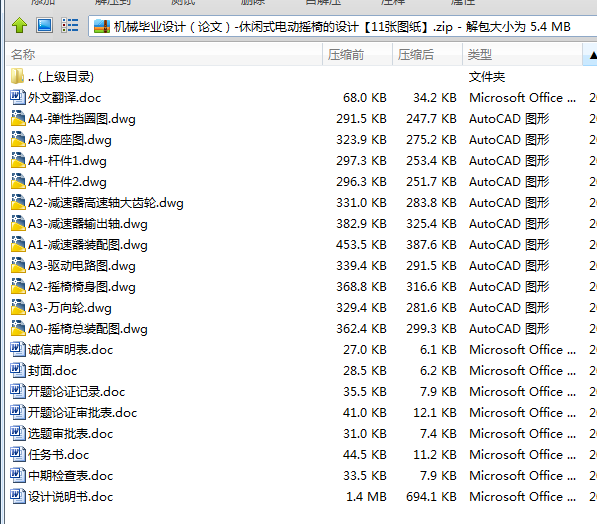Image resolution: width=597 pixels, height=524 pixels.
Task: Click the Word icon of 诚信声明表.doc
Action: [x=18, y=349]
